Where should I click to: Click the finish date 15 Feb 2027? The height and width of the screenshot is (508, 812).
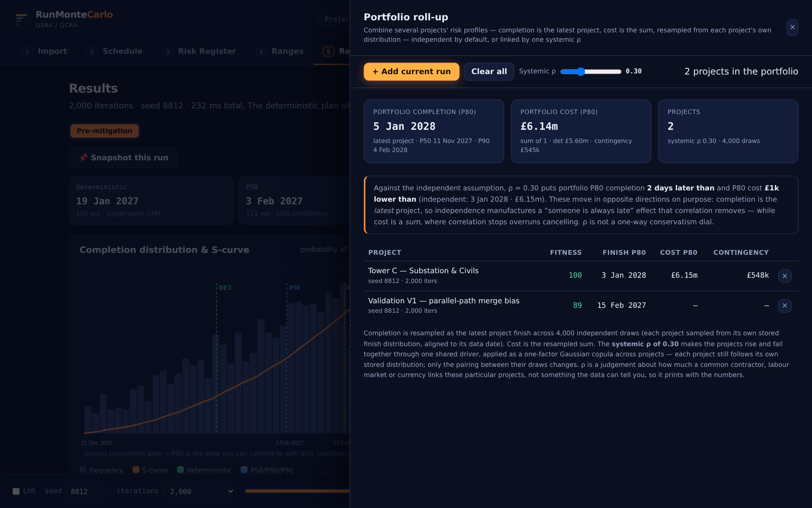(x=621, y=306)
